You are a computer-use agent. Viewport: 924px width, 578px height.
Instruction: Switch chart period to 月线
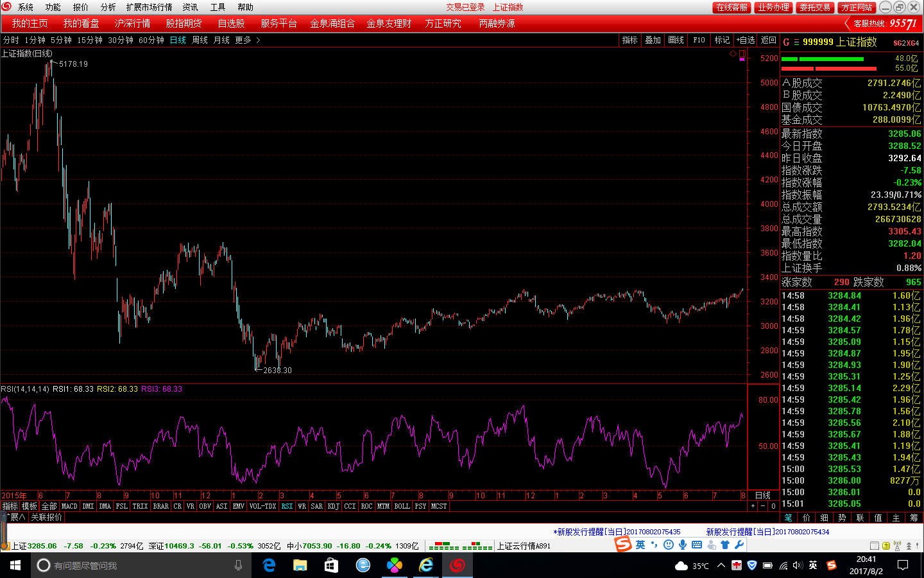click(x=221, y=40)
